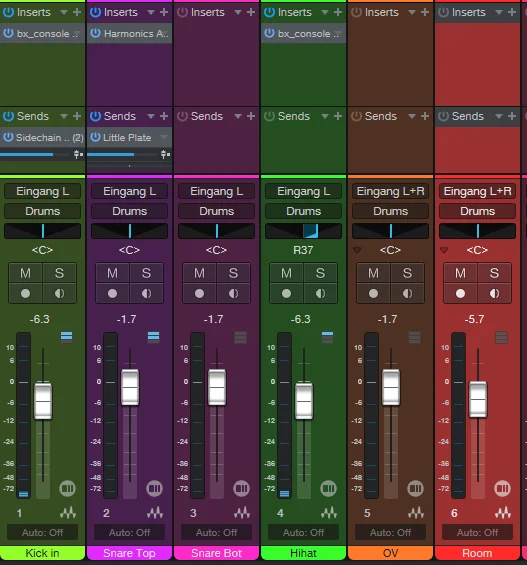
Task: Mute the Kick in channel
Action: pos(25,273)
